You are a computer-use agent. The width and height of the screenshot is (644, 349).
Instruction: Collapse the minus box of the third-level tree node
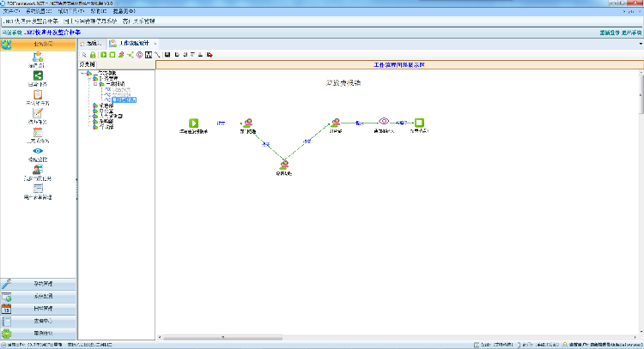(95, 84)
